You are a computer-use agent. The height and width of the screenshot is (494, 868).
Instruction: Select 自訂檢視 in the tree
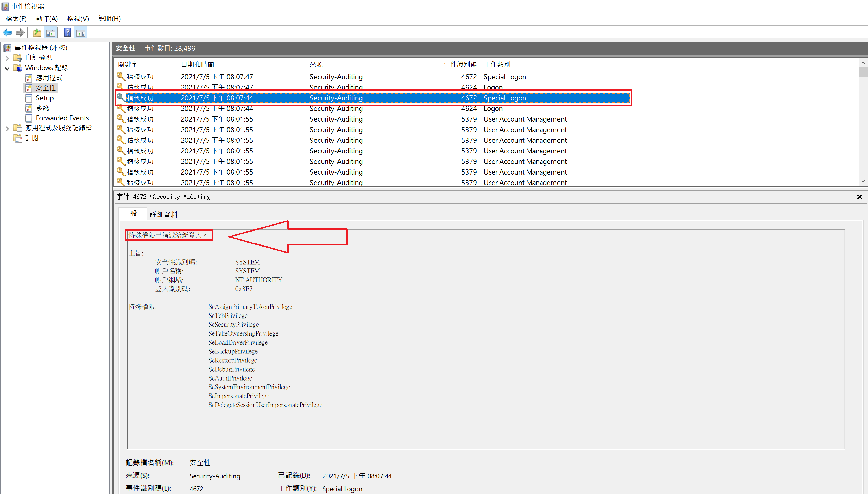[x=38, y=58]
